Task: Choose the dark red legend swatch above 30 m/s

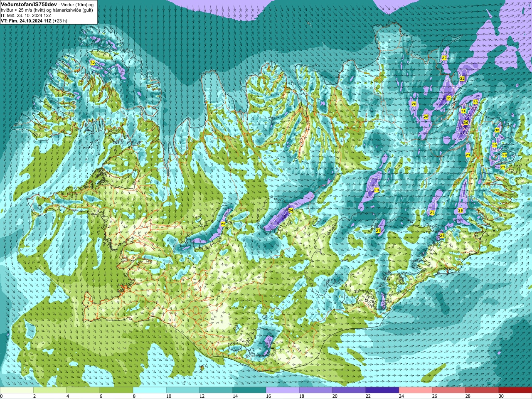Action: 515,390
